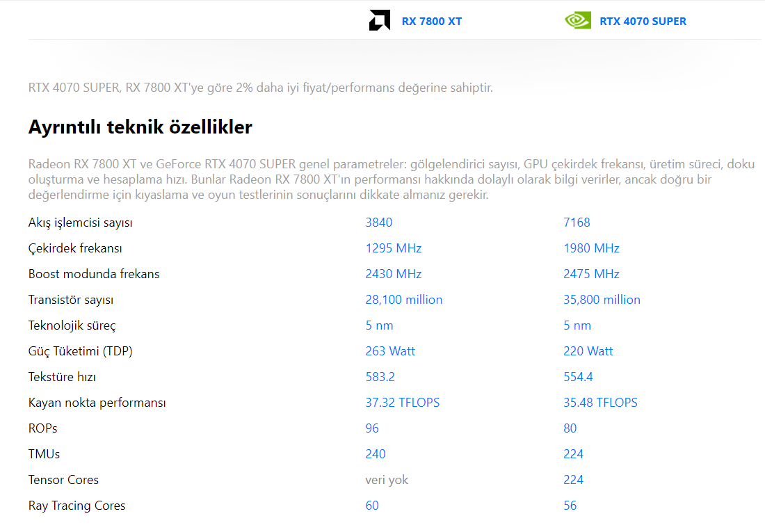Click the "1295 MHz" core frequency value
Image resolution: width=765 pixels, height=532 pixels.
tap(394, 248)
